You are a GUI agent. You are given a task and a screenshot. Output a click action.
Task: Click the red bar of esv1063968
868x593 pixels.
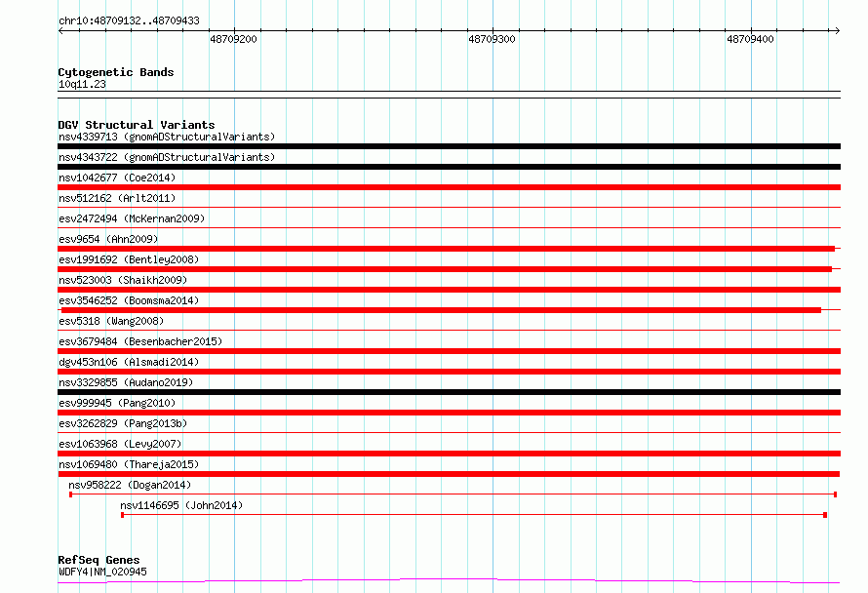coord(449,454)
